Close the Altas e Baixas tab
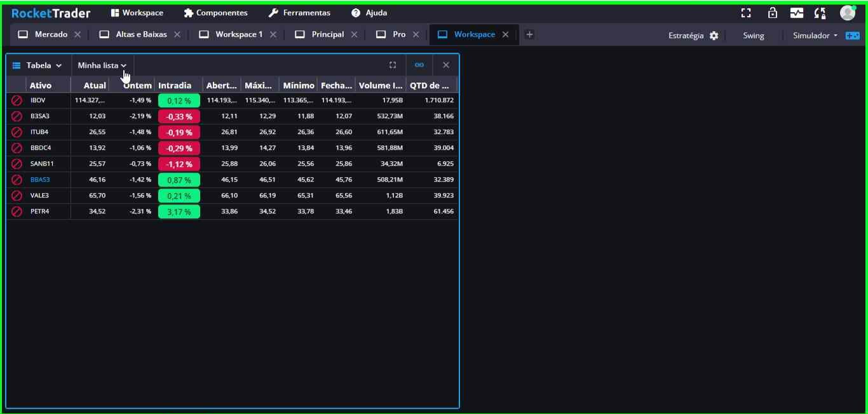 [x=177, y=34]
